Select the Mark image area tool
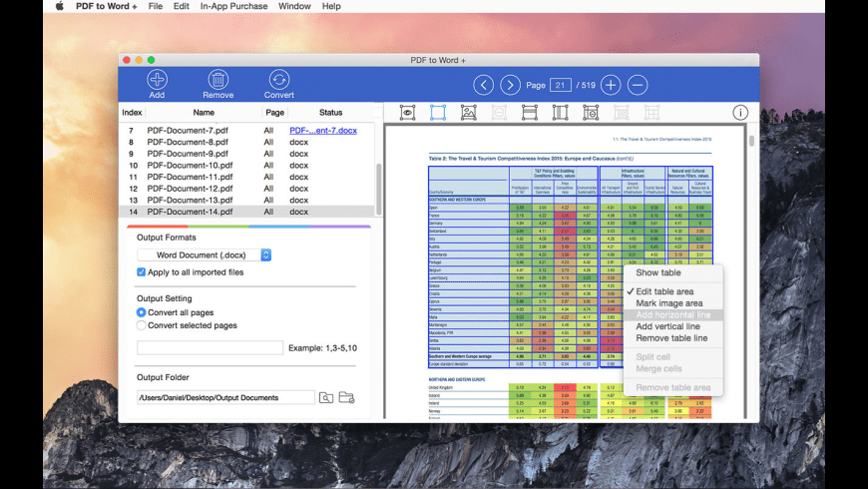Viewport: 868px width, 489px height. (x=468, y=113)
